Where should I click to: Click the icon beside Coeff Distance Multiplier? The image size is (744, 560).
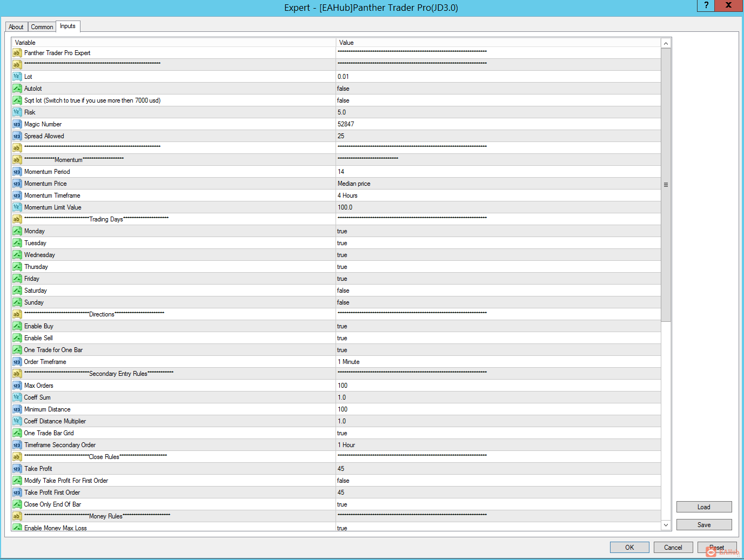(17, 421)
